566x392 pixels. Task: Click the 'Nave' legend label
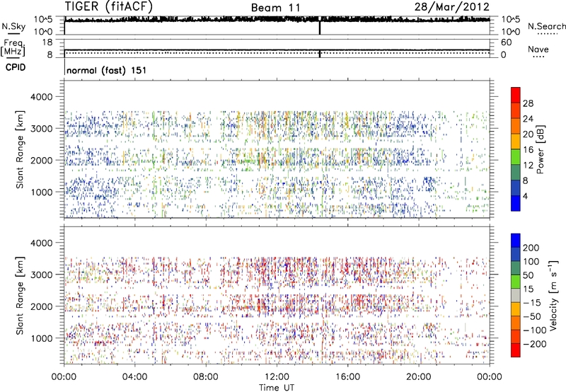[x=538, y=49]
